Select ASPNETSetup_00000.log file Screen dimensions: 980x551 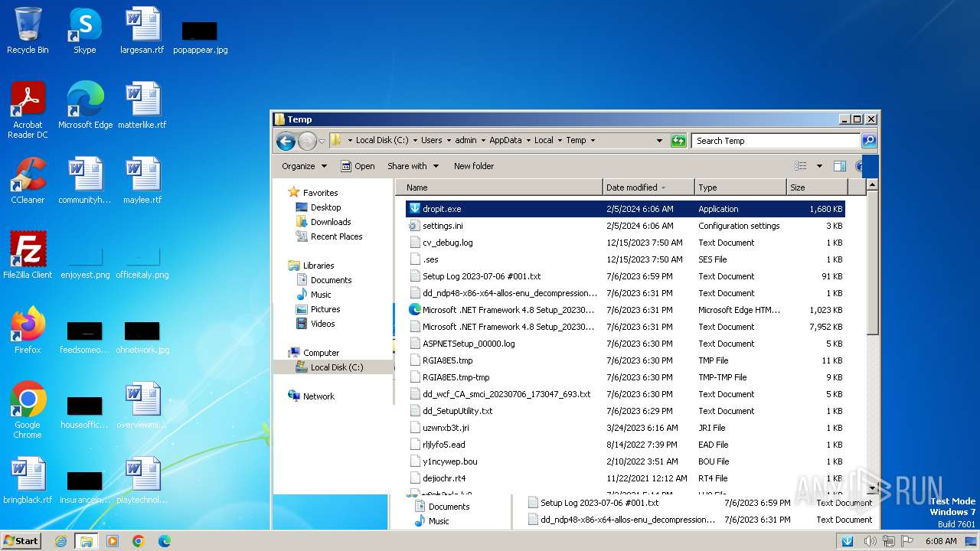626,344
